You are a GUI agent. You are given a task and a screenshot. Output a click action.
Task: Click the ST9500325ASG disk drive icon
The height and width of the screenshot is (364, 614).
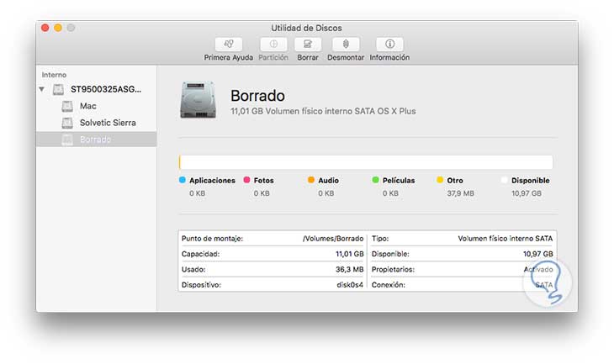[x=58, y=89]
